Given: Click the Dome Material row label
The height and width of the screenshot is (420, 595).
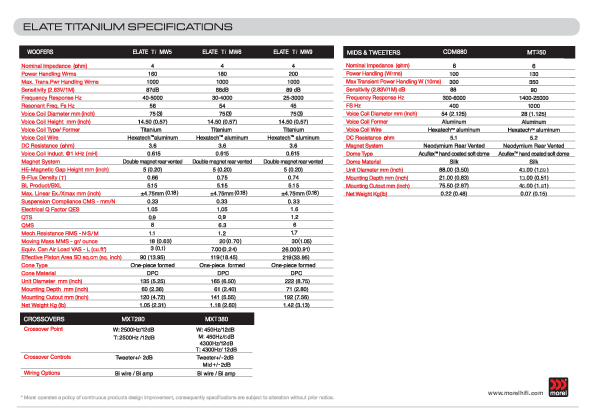Looking at the screenshot, I should pyautogui.click(x=364, y=162).
